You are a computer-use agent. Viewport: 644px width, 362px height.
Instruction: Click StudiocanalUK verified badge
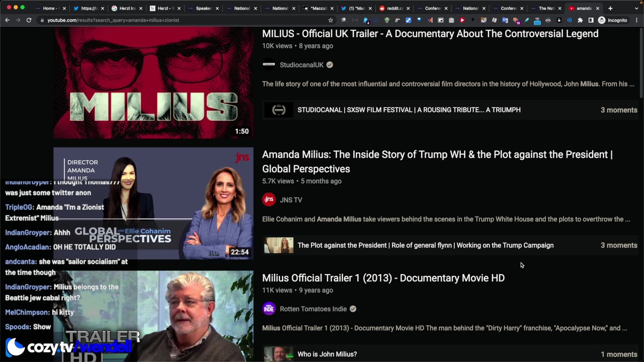pyautogui.click(x=330, y=65)
